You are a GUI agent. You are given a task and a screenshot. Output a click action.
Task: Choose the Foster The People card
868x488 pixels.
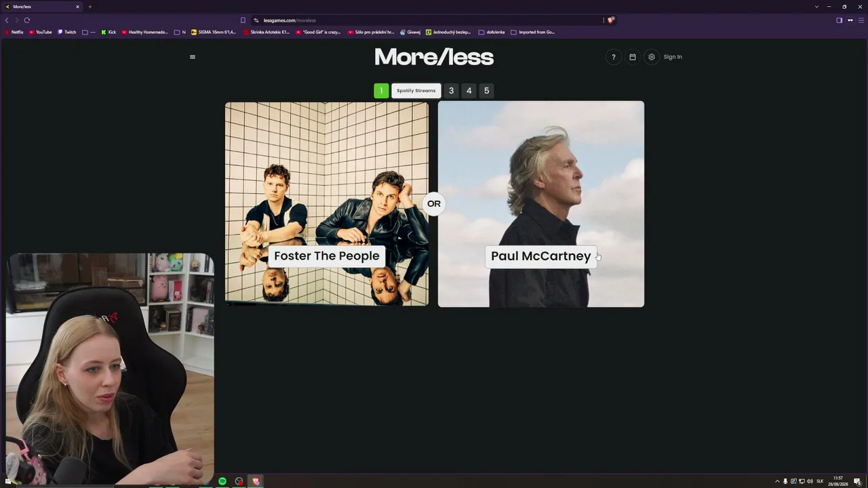[327, 204]
